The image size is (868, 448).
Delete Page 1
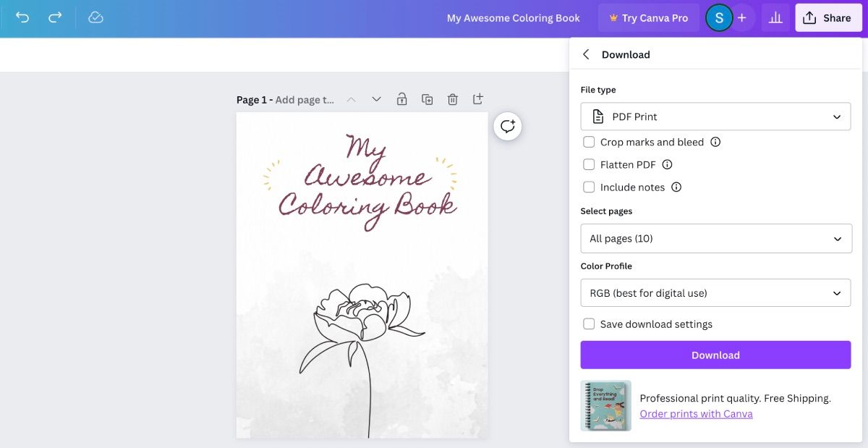[452, 98]
